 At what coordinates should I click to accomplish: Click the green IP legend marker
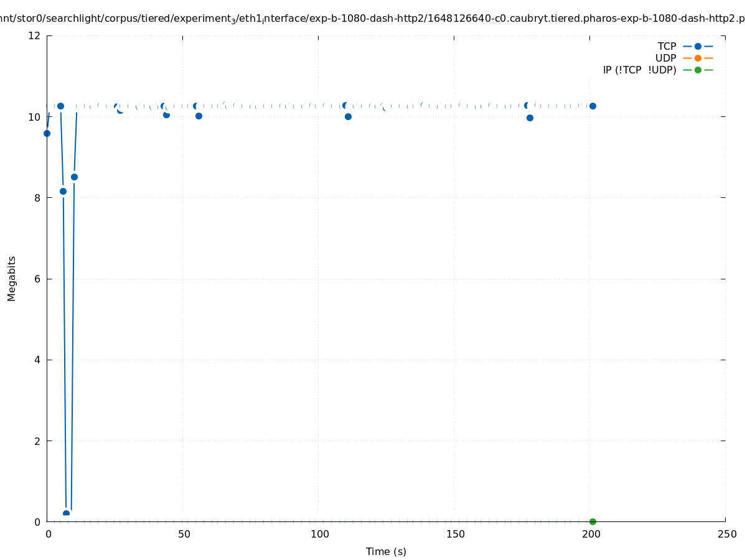tap(698, 70)
